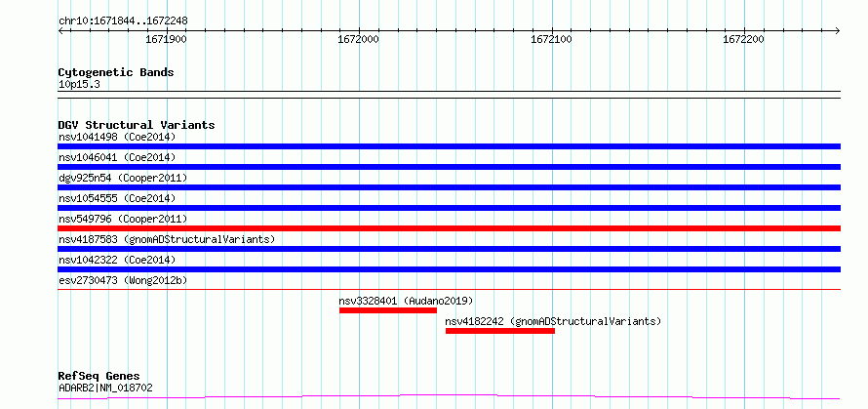
Task: Click the blue bar under nsv1046041
Action: [x=449, y=167]
